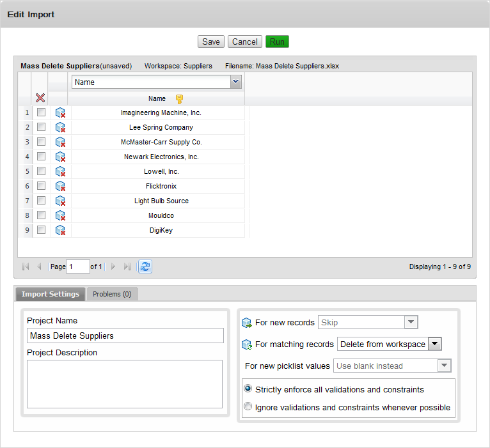Screen dimensions: 490x448
Task: Click the Mouldco cell
Action: click(158, 215)
